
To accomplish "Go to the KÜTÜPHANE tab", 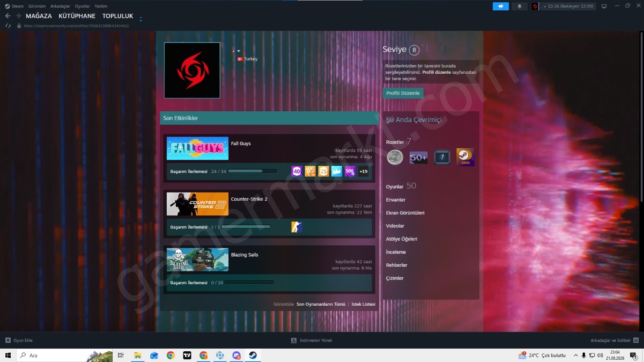I will point(77,16).
